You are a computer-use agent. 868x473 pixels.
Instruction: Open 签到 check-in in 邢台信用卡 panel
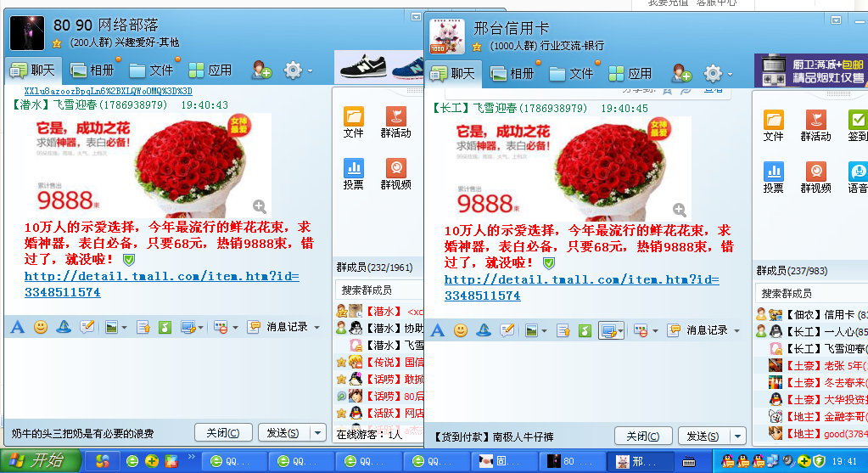(x=858, y=125)
